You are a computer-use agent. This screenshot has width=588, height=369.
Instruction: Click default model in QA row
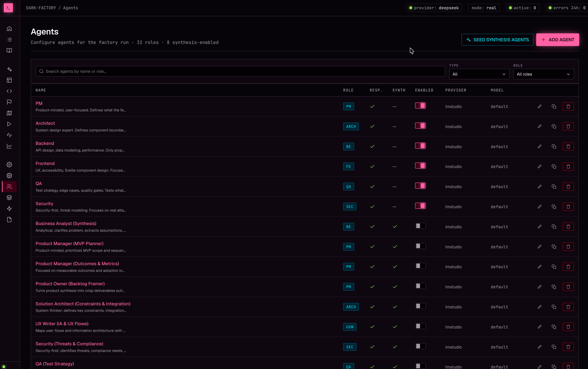[499, 187]
